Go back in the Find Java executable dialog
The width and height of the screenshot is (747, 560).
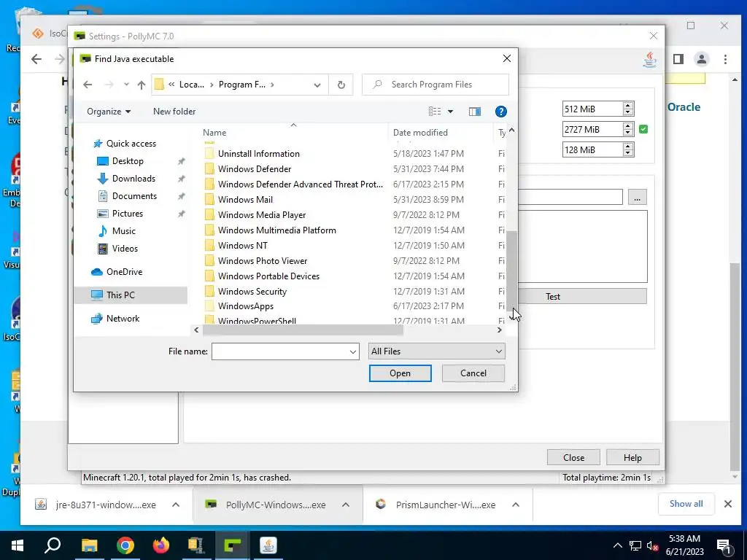[x=88, y=85]
